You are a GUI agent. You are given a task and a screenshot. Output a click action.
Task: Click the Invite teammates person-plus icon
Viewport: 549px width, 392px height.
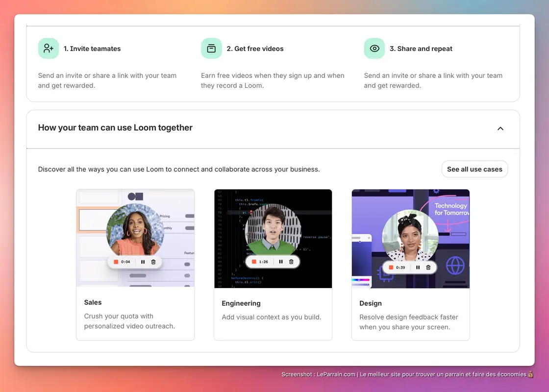click(49, 49)
